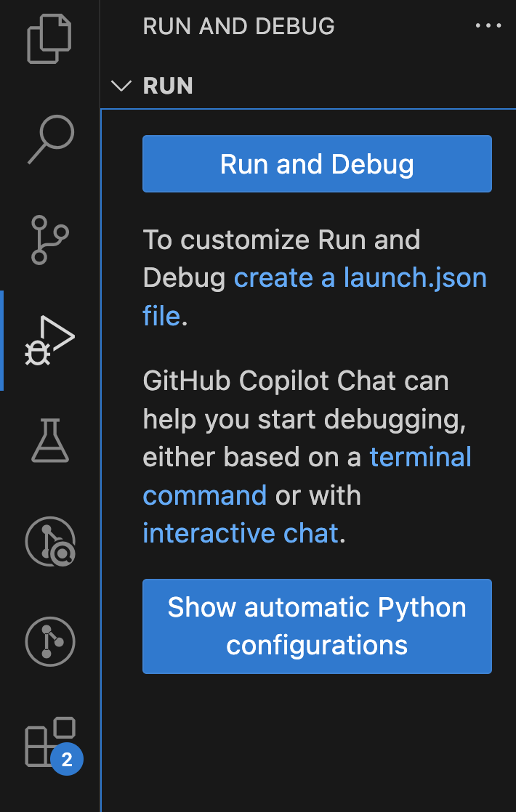This screenshot has height=812, width=516.
Task: Open the Search view
Action: (x=49, y=138)
